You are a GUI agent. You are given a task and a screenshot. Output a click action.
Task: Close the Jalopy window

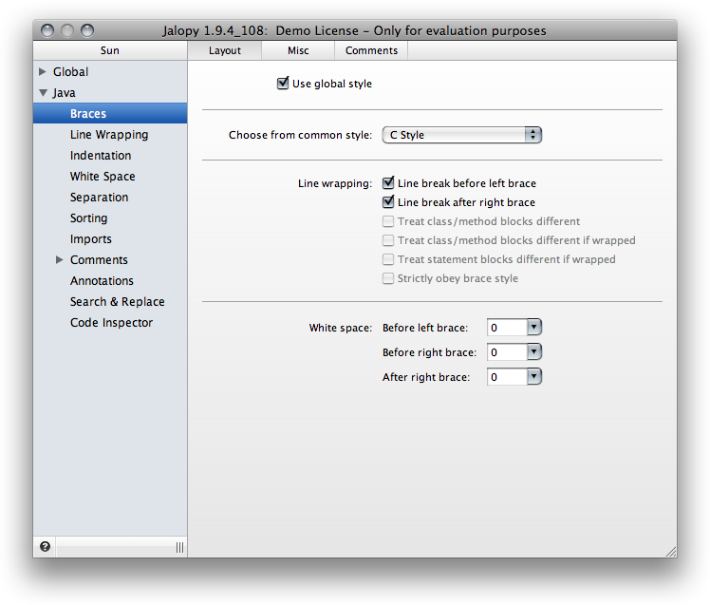(47, 30)
